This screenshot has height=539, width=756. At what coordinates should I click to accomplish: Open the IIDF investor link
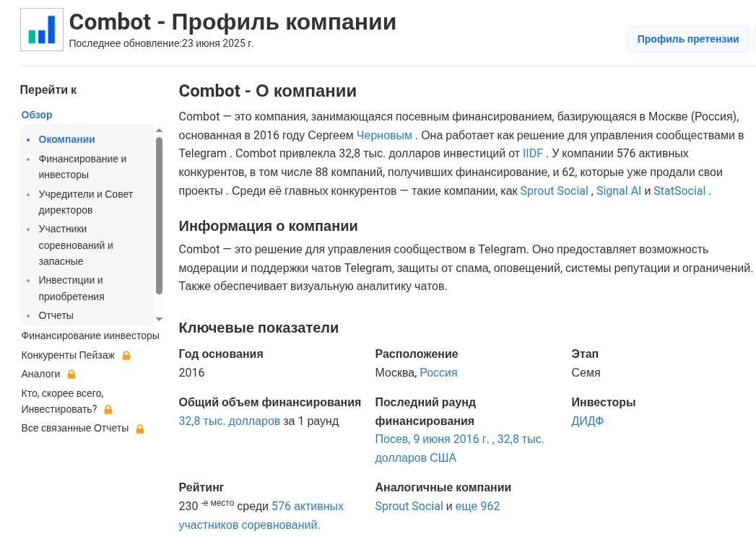tap(532, 153)
